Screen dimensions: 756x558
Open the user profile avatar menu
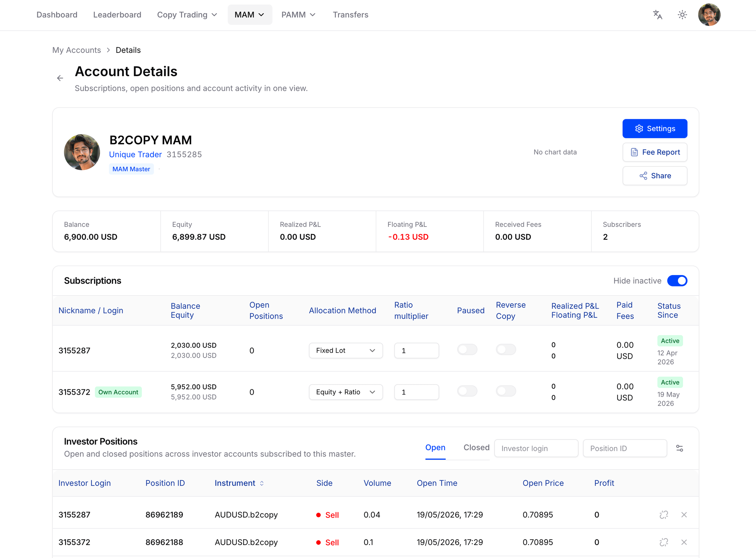[709, 15]
